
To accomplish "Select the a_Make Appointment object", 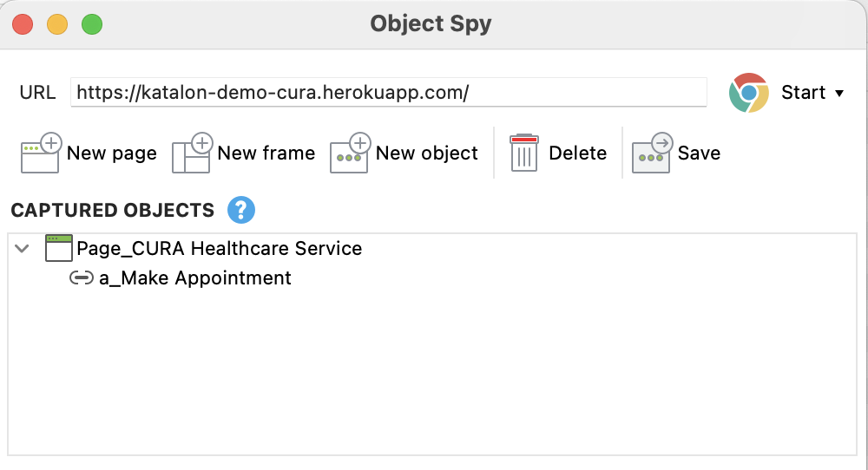I will [194, 278].
